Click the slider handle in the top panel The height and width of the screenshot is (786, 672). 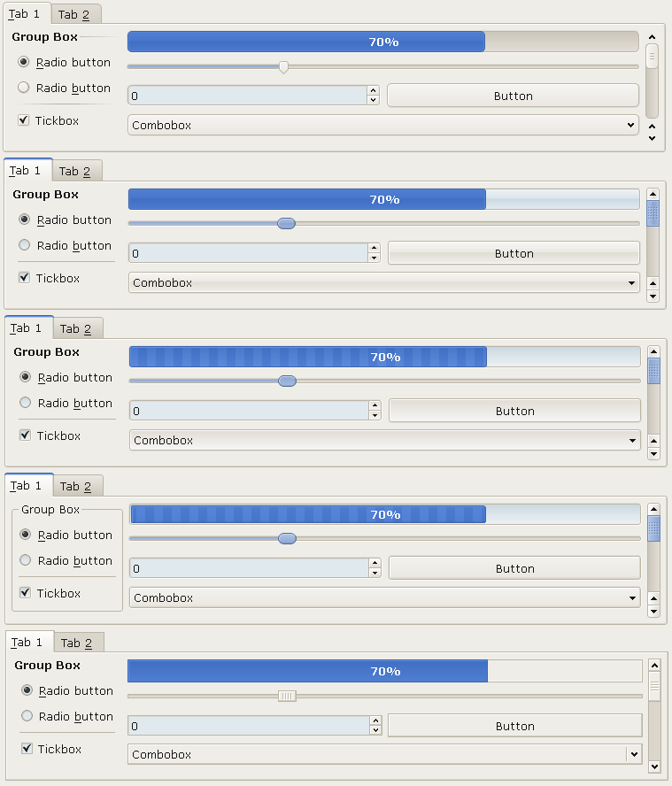pyautogui.click(x=284, y=67)
